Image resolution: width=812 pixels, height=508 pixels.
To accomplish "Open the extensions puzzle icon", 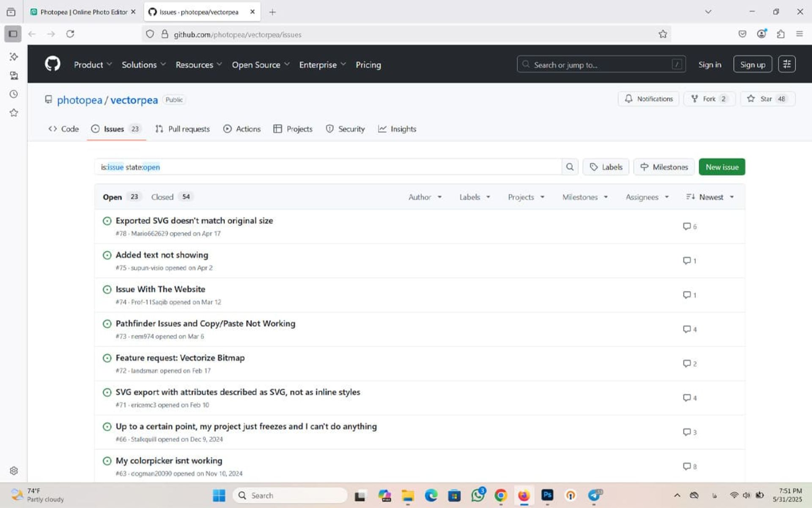I will tap(781, 34).
